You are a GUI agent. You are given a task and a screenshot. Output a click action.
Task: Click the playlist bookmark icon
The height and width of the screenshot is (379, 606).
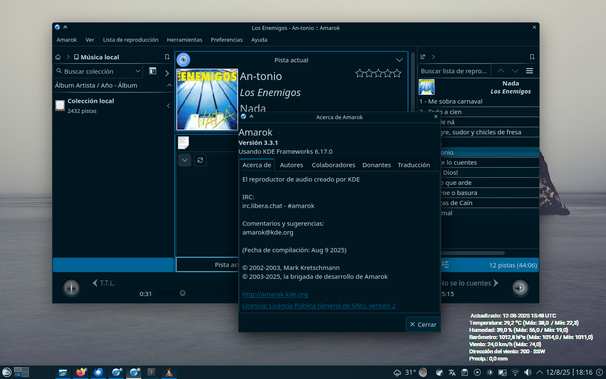point(532,57)
